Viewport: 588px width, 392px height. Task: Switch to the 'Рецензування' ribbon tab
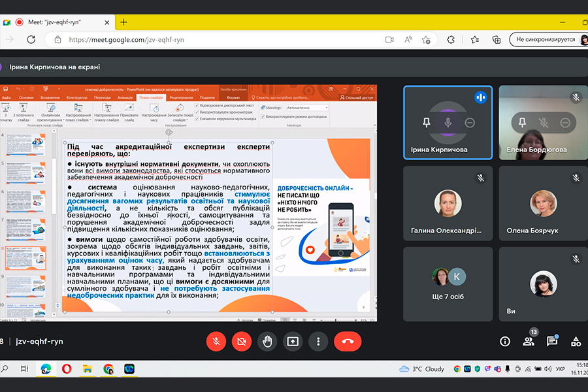pos(181,97)
